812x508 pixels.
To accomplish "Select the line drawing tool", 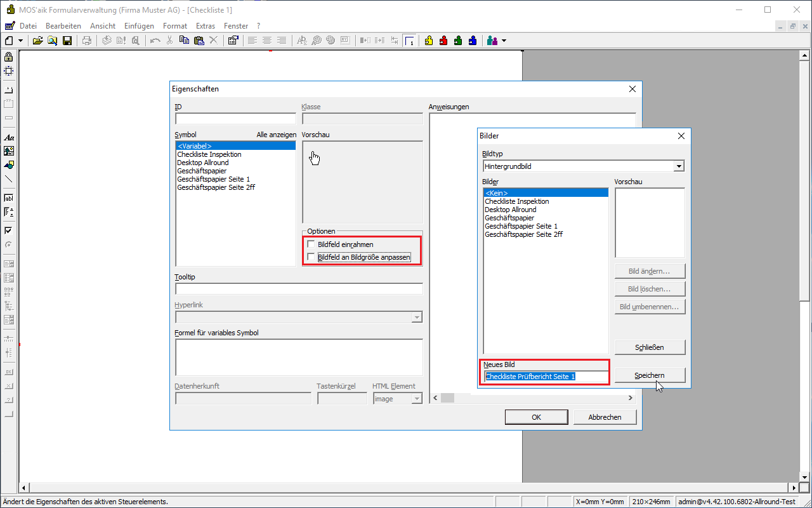I will (x=9, y=179).
